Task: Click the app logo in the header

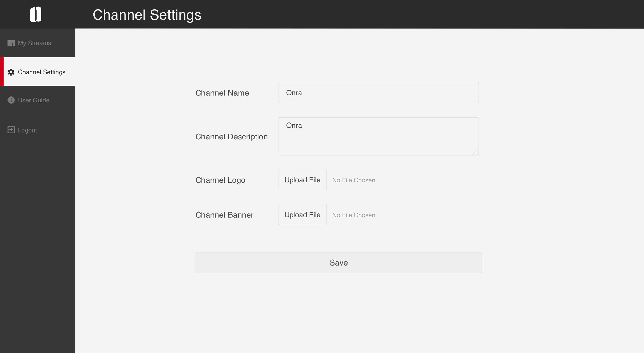Action: (x=36, y=14)
